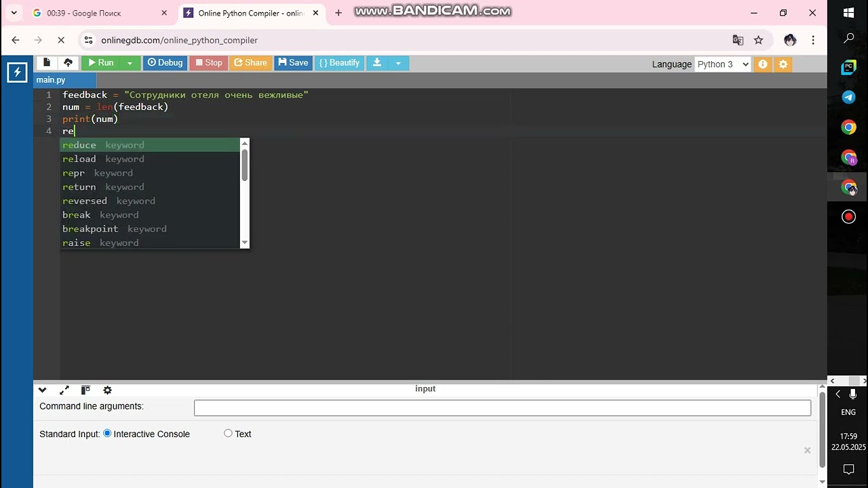Share the code project
868x488 pixels.
coord(250,63)
